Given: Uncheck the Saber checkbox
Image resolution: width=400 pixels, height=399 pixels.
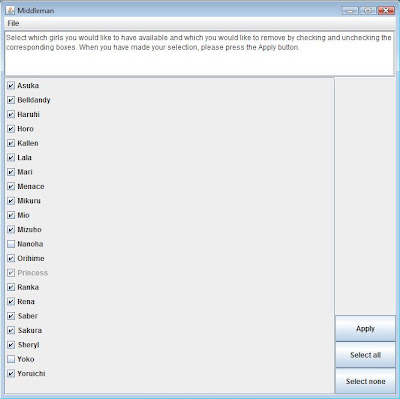Looking at the screenshot, I should (11, 316).
